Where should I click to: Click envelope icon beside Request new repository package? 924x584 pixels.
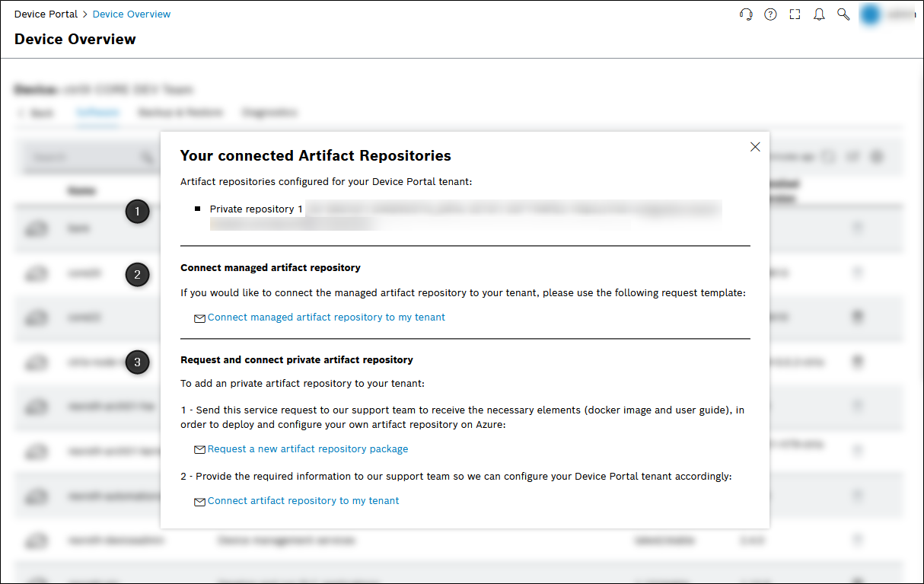[x=199, y=450]
